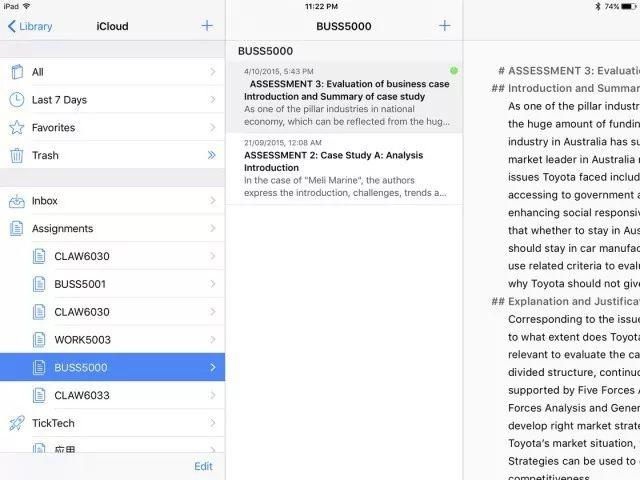Screen dimensions: 640x480
Task: Select WORK5003 group label
Action: click(x=82, y=340)
